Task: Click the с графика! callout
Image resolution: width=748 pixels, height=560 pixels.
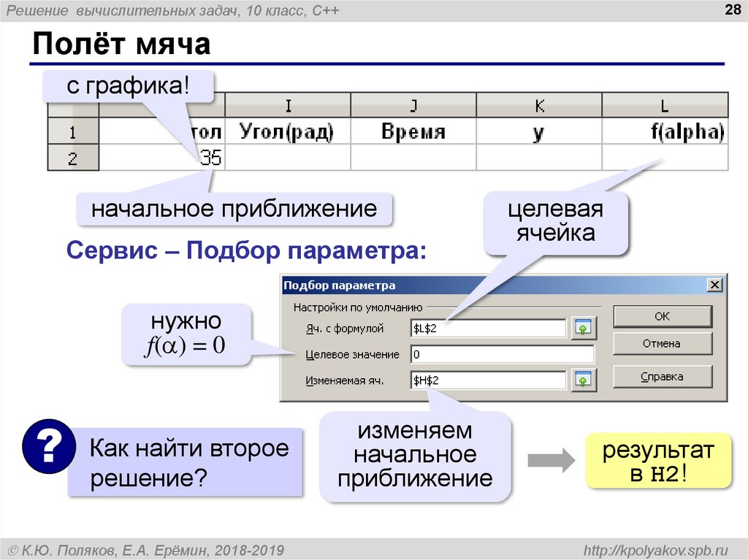Action: click(128, 86)
